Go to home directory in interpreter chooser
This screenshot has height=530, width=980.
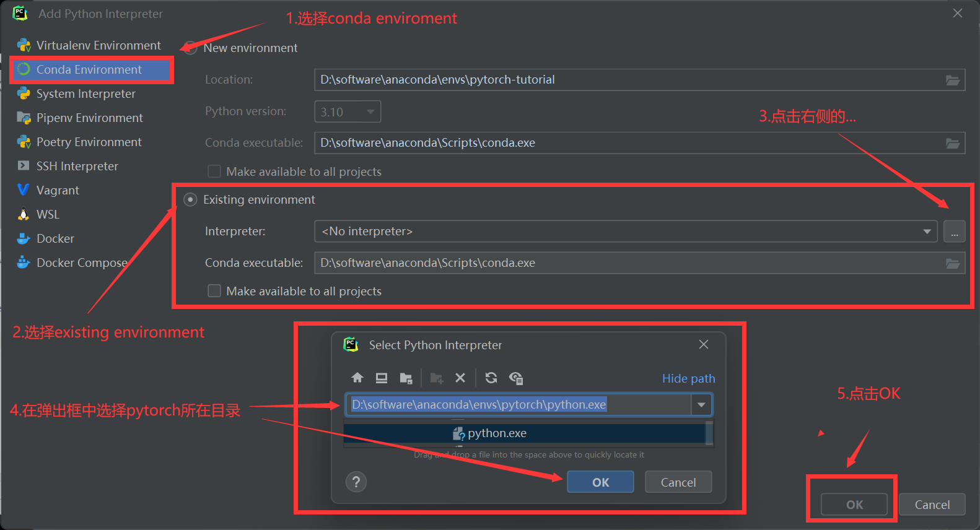(357, 378)
